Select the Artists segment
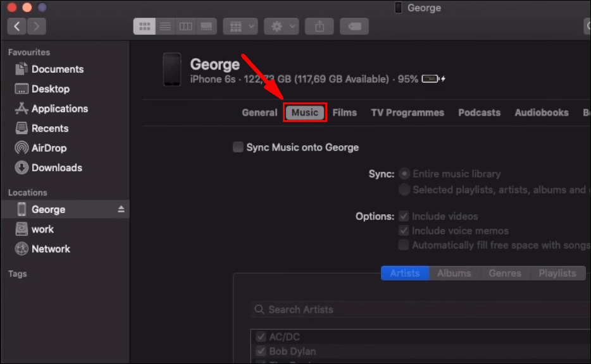This screenshot has width=591, height=364. coord(405,273)
